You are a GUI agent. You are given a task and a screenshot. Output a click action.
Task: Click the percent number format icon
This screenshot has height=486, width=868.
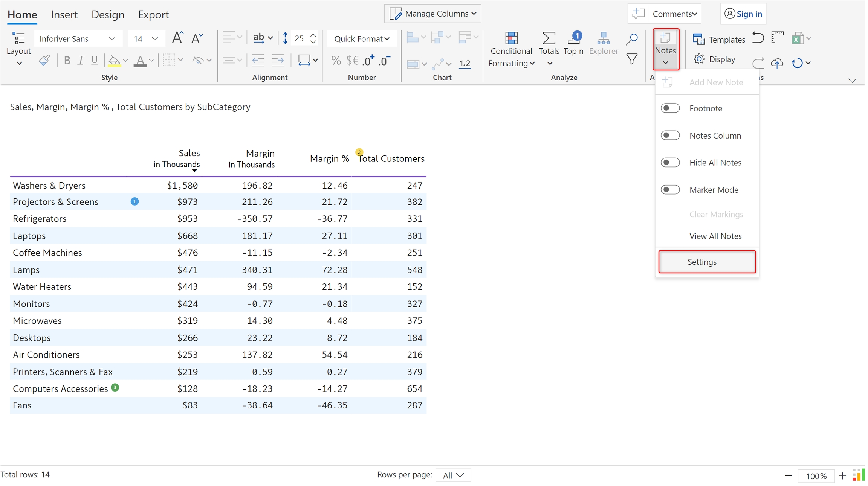336,60
